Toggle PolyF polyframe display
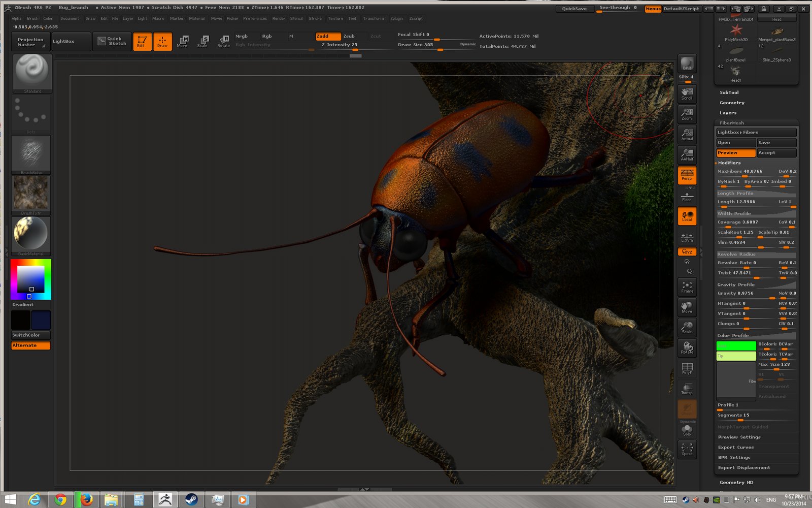The height and width of the screenshot is (508, 812). pyautogui.click(x=687, y=368)
